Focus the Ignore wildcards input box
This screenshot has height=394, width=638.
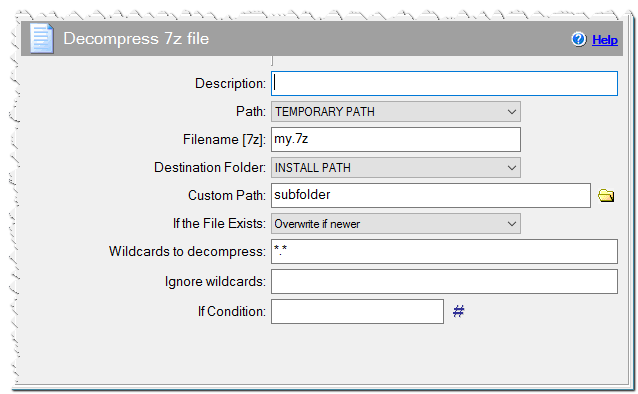444,281
